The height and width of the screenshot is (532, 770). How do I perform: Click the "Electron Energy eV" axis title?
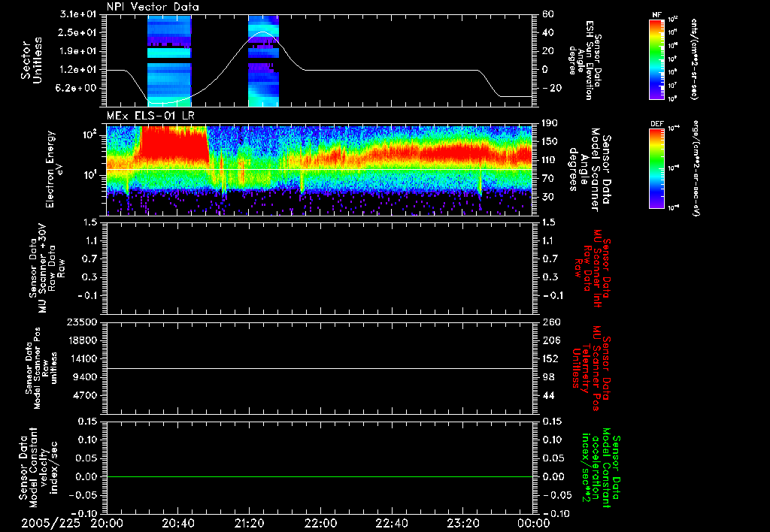(x=55, y=169)
